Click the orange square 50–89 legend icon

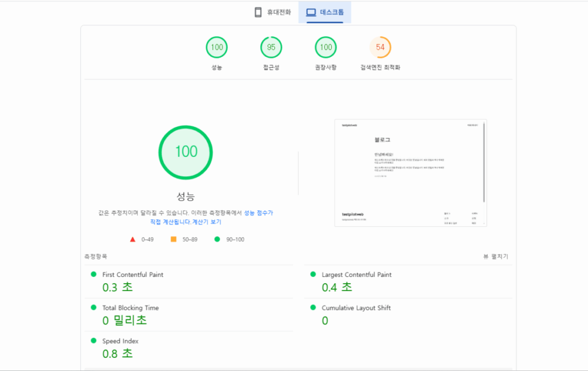click(x=173, y=239)
